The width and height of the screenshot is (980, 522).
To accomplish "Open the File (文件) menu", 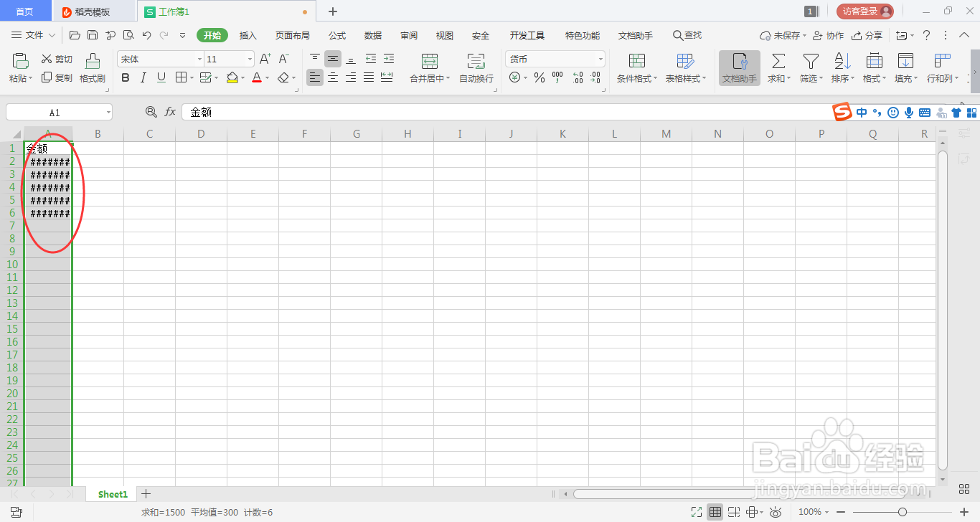I will [33, 35].
